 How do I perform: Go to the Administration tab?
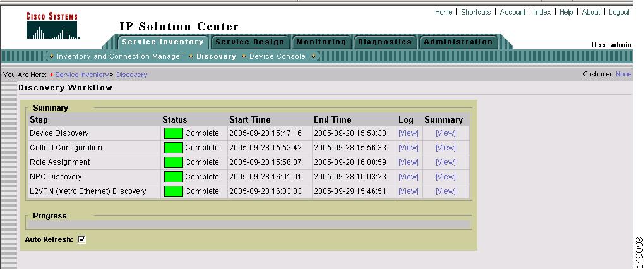tap(458, 42)
